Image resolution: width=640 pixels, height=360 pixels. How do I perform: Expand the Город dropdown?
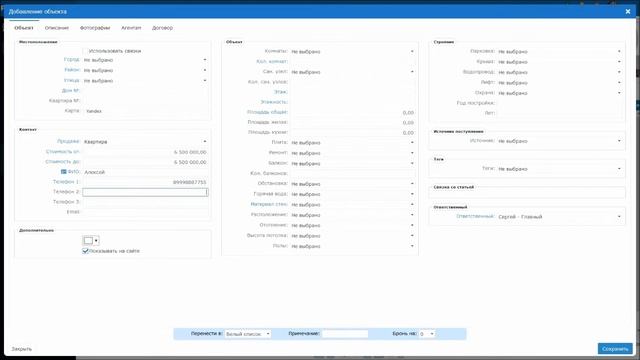click(x=146, y=60)
